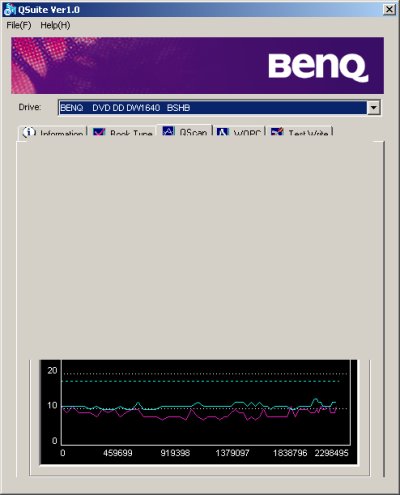Open the File(F) menu
The image size is (400, 495).
click(x=19, y=25)
